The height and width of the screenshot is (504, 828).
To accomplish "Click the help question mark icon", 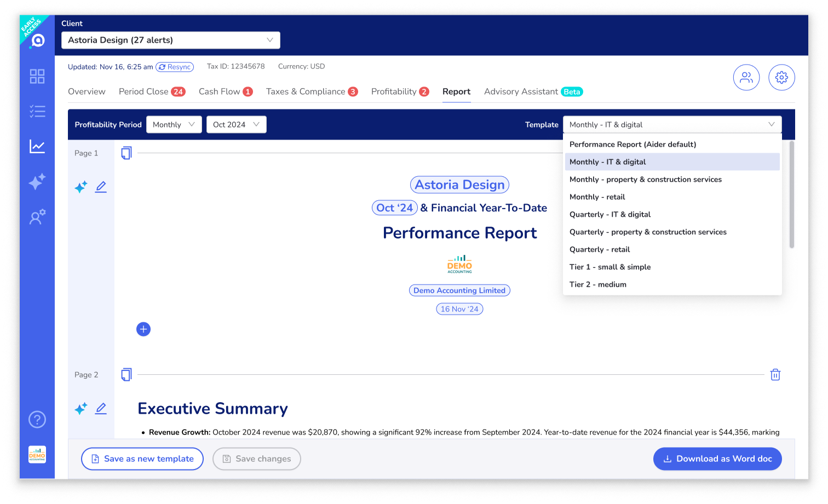I will point(37,420).
